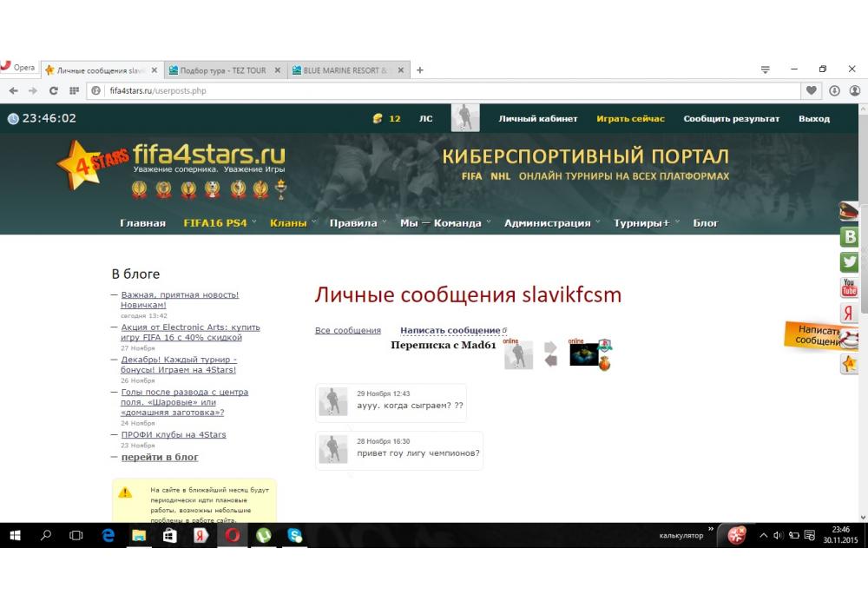The width and height of the screenshot is (868, 608).
Task: Go to Главная page
Action: [143, 223]
